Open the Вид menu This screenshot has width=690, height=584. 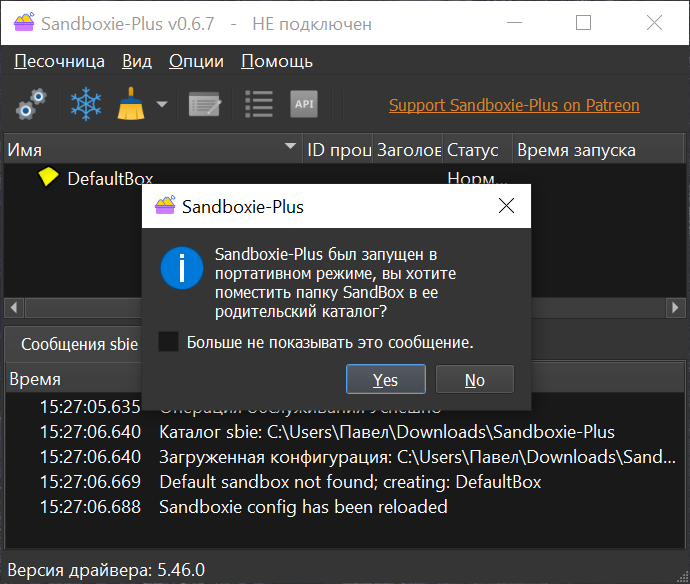(137, 61)
